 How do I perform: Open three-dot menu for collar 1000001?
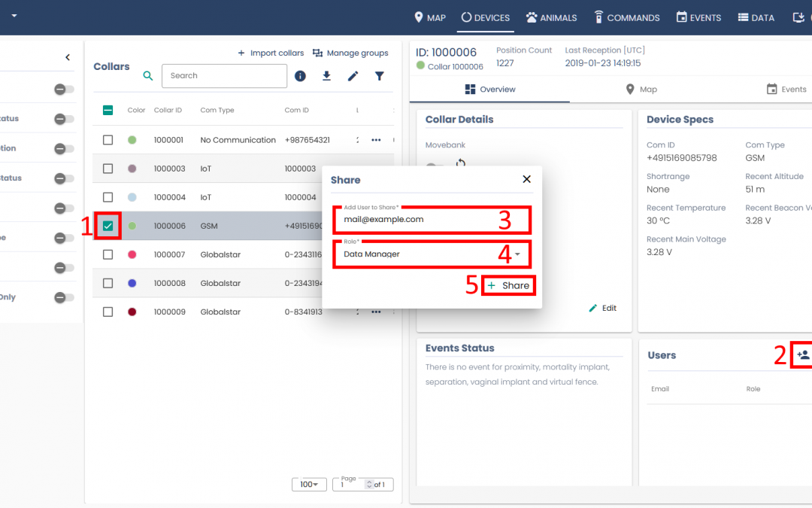click(376, 140)
